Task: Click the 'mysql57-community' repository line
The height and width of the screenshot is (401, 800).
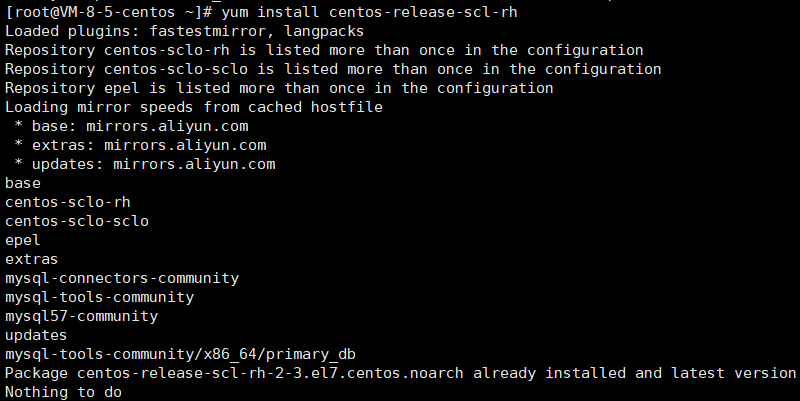Action: [81, 316]
